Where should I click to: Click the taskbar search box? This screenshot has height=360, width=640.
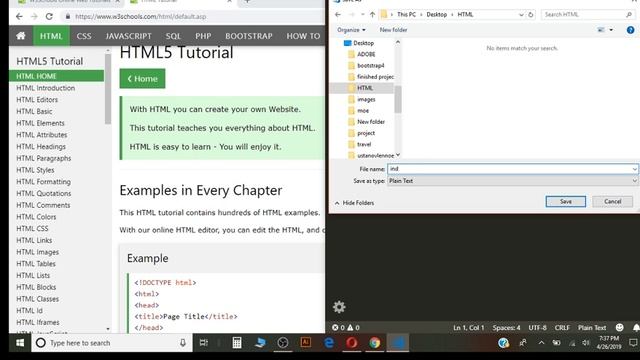(x=112, y=343)
